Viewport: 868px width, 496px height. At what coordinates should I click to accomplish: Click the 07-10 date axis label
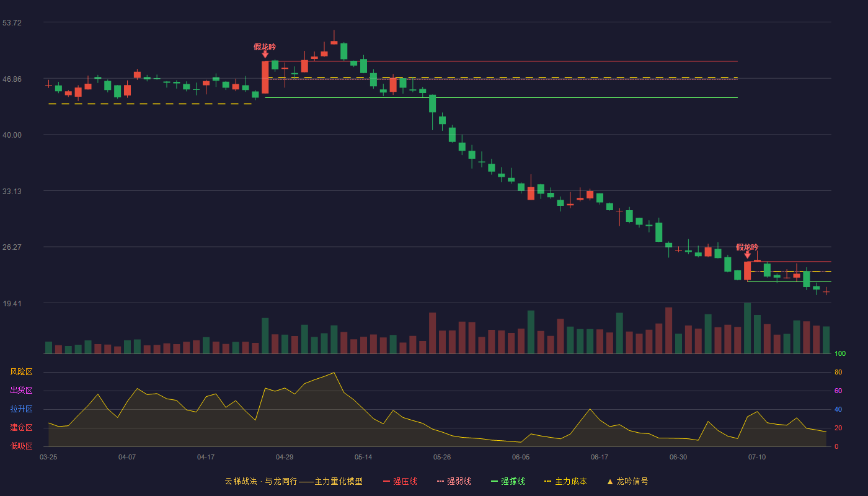click(x=757, y=457)
